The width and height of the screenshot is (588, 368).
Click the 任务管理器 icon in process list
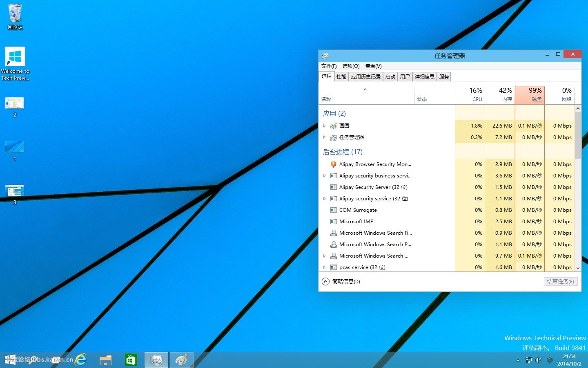point(334,137)
